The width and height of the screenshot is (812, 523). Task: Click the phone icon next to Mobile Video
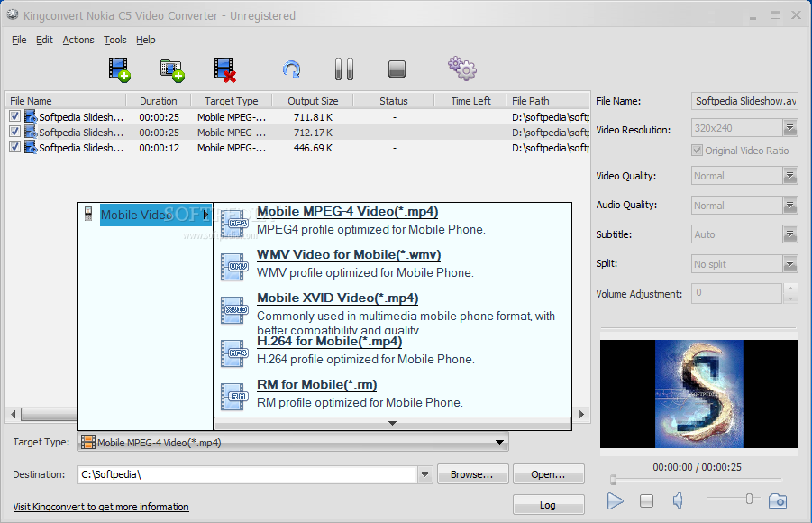pyautogui.click(x=88, y=214)
